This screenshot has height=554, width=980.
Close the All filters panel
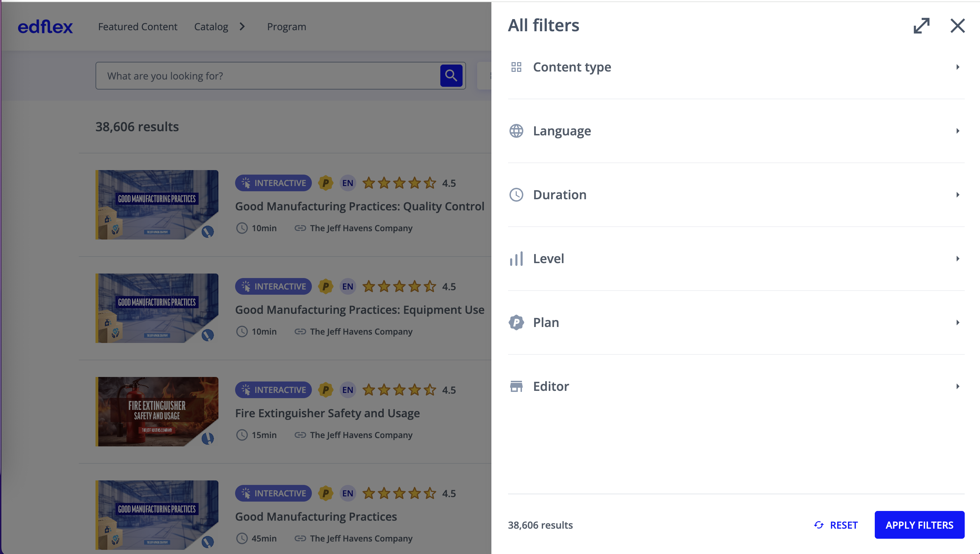coord(957,25)
